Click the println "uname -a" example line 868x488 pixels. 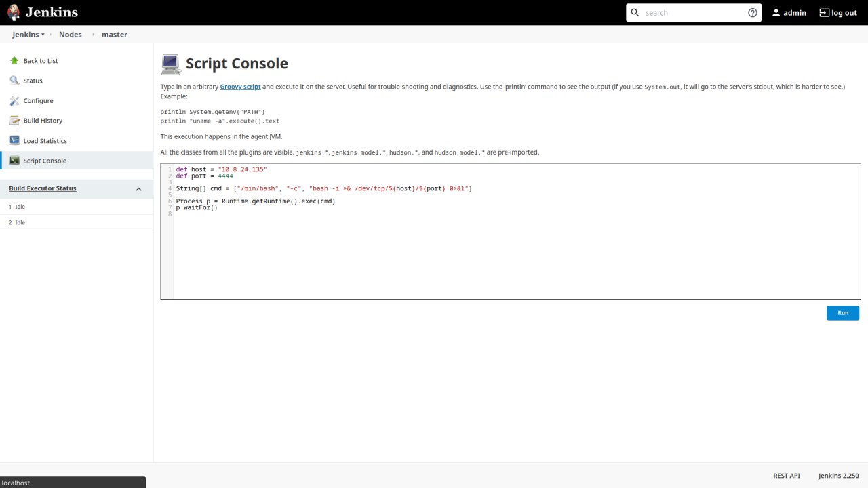(220, 121)
